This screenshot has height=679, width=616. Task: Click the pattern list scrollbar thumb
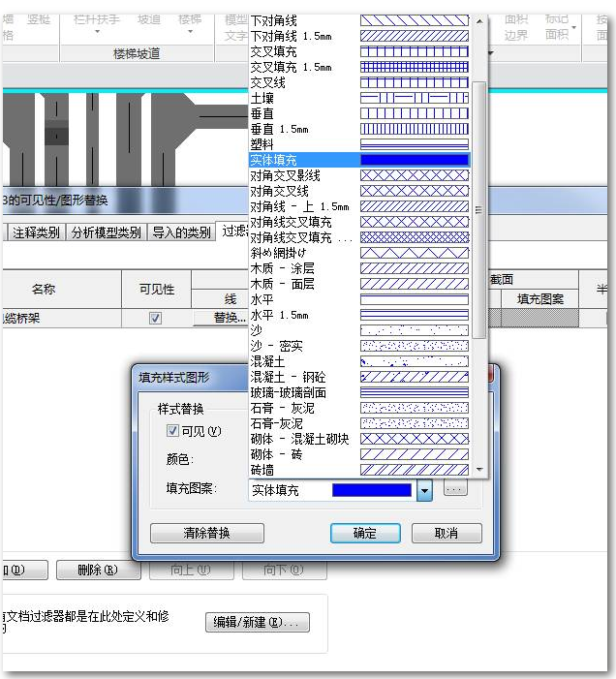pos(478,209)
